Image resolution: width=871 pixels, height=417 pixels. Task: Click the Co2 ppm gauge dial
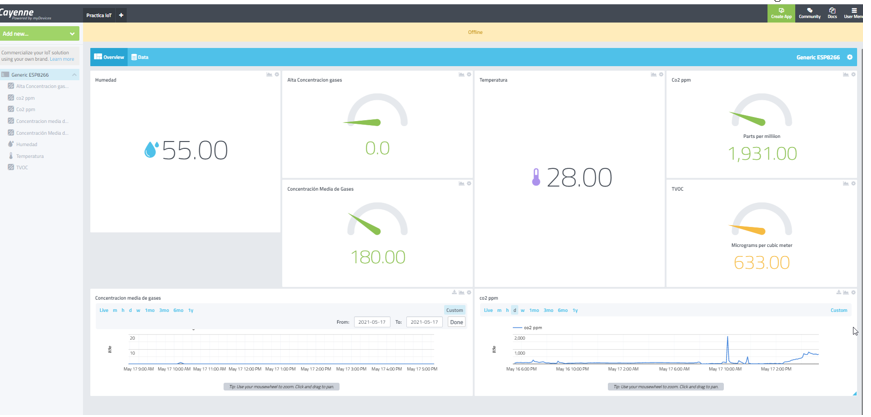click(762, 110)
